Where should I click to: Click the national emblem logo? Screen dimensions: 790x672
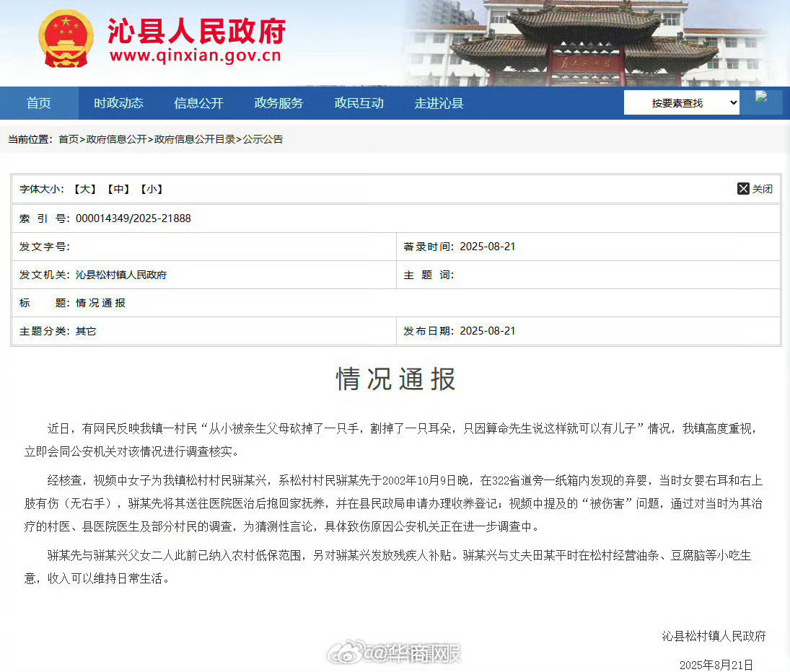click(66, 39)
